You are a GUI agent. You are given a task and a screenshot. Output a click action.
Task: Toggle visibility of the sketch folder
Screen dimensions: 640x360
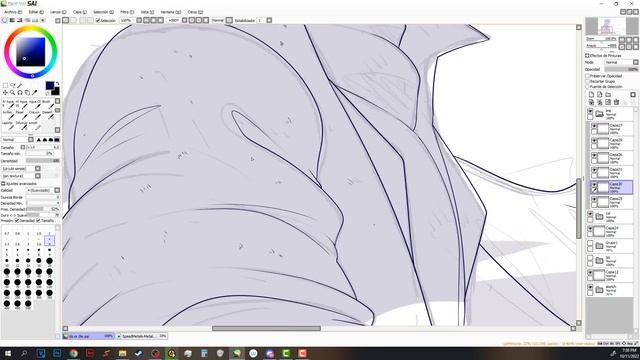click(590, 287)
